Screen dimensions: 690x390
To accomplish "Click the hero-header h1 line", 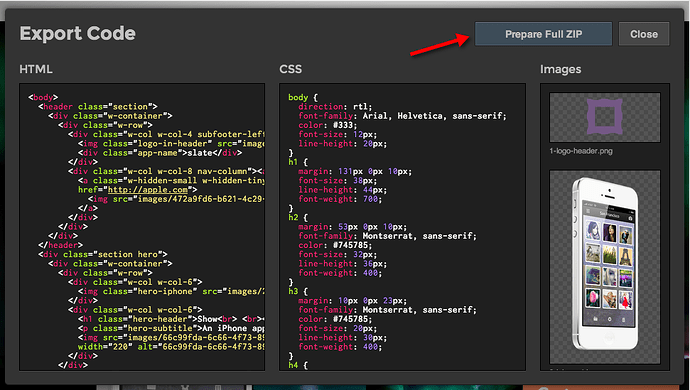I will pyautogui.click(x=171, y=319).
